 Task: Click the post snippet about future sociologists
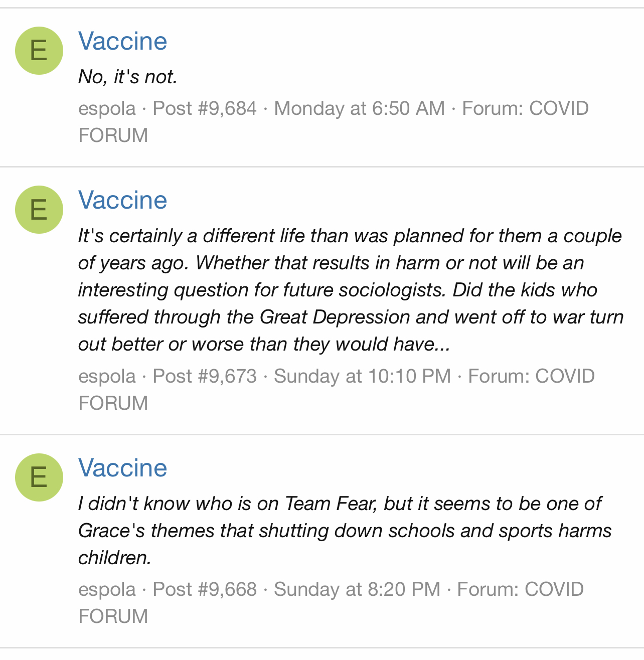350,290
